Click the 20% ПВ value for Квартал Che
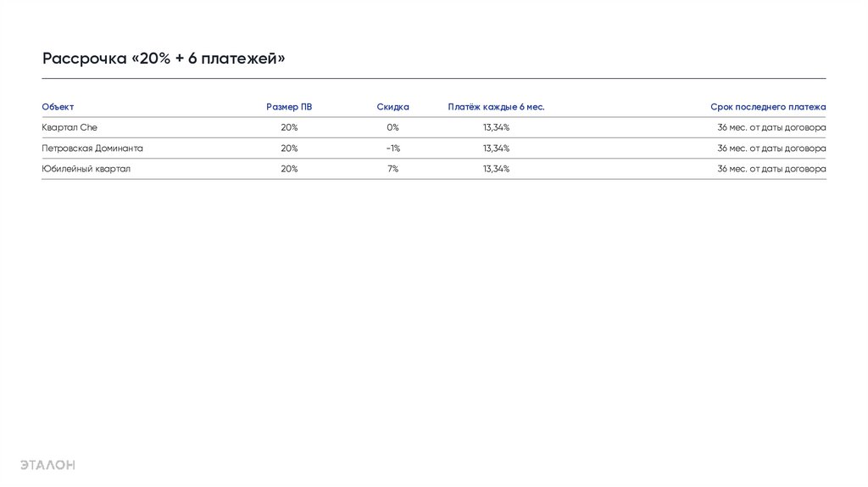This screenshot has width=868, height=487. click(x=289, y=127)
